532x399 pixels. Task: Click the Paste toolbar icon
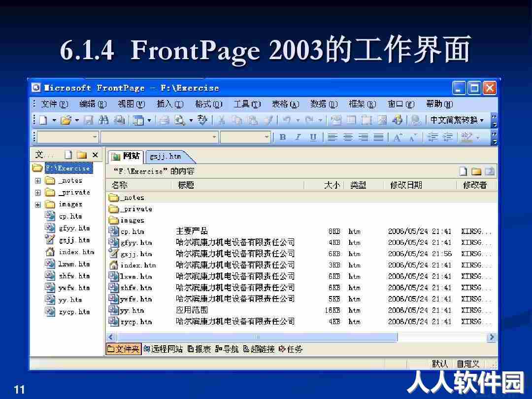click(x=252, y=120)
